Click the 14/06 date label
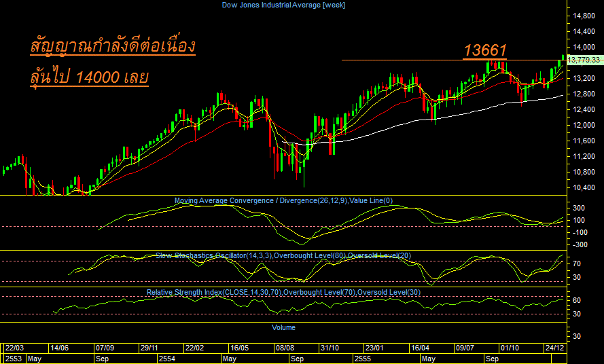 pyautogui.click(x=59, y=348)
